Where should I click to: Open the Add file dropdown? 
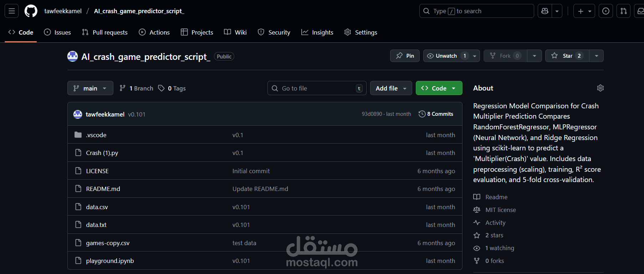(x=391, y=88)
